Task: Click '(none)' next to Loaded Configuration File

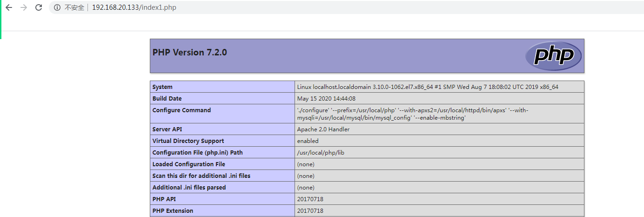Action: 306,164
